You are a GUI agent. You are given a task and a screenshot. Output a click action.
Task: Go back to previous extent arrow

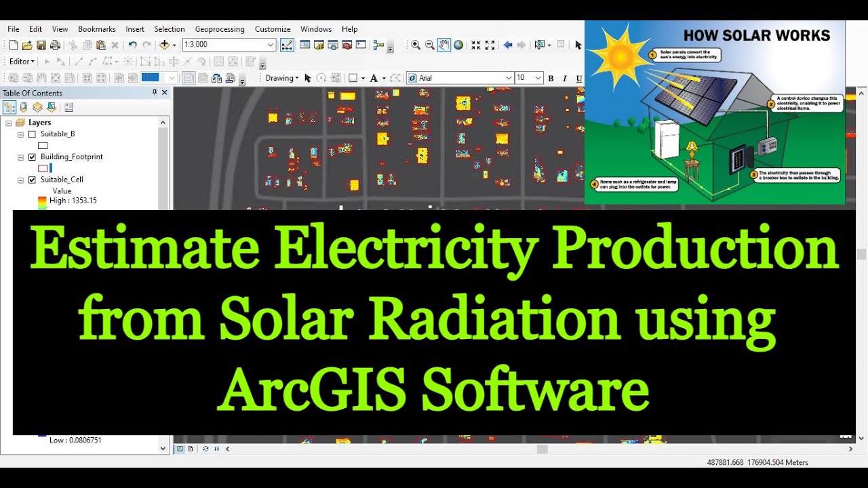(x=508, y=45)
